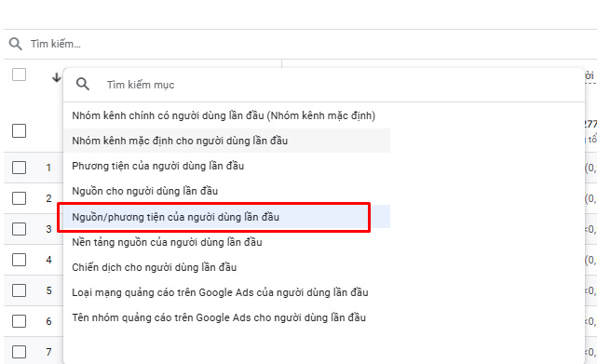Viewport: 597px width, 364px height.
Task: Click row number 6 in the table
Action: coord(48,321)
